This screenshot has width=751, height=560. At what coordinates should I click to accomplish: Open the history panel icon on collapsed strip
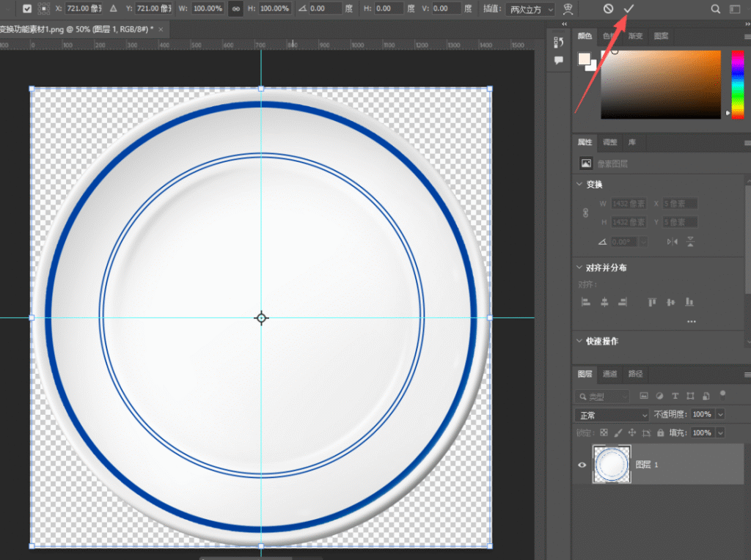558,42
